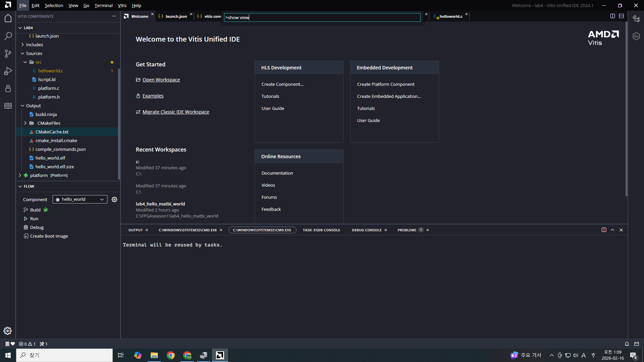
Task: Click Create Platform Component
Action: (386, 84)
